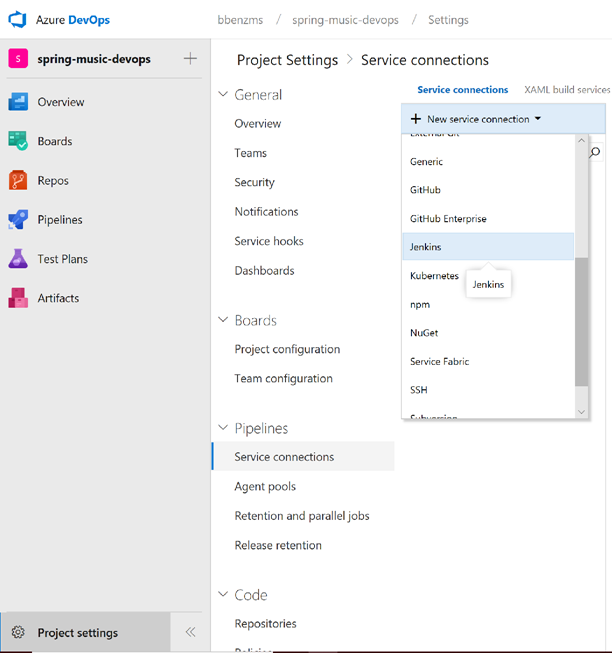Image resolution: width=612 pixels, height=653 pixels.
Task: Open Team configuration under Boards
Action: [x=284, y=379]
